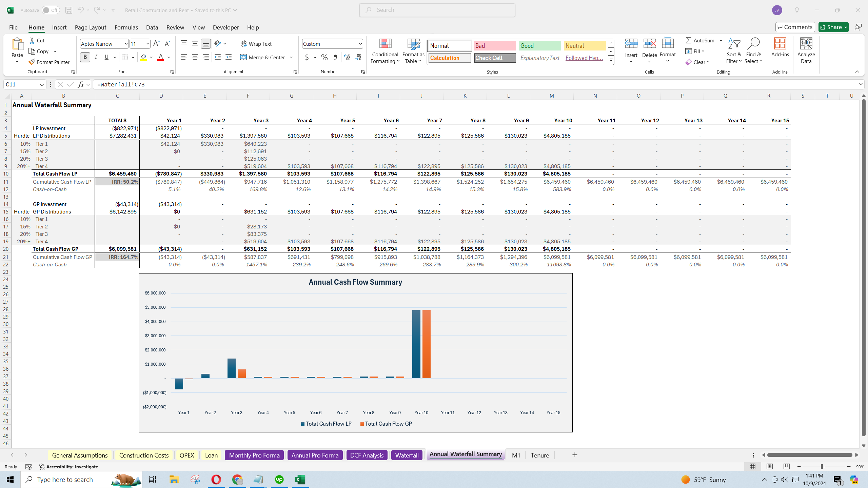Click the Comments button
The width and height of the screenshot is (868, 488).
tap(795, 27)
